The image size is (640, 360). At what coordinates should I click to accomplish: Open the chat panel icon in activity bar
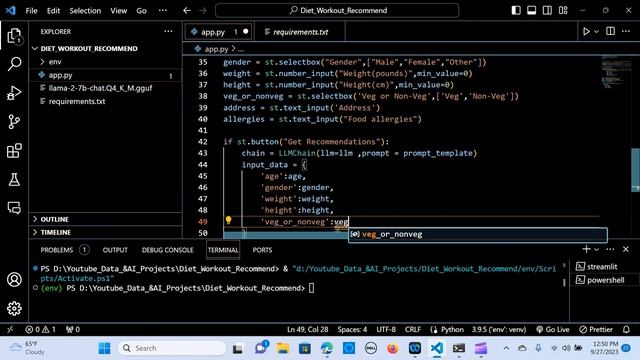pos(14,208)
